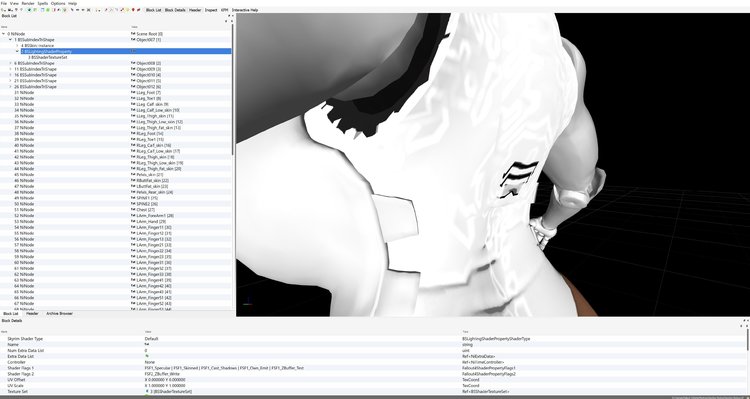Select the 31 NiNode LLeg_Foot row
This screenshot has width=750, height=399.
[116, 92]
